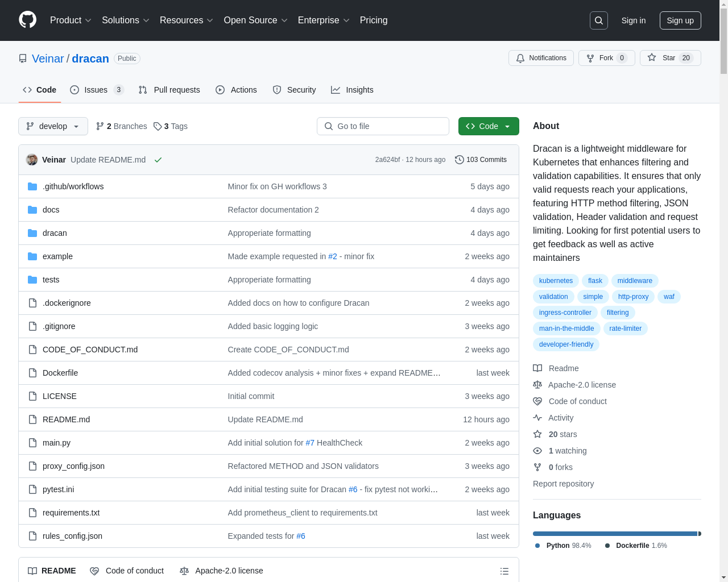Open the README.md file
The width and height of the screenshot is (728, 582).
click(66, 419)
